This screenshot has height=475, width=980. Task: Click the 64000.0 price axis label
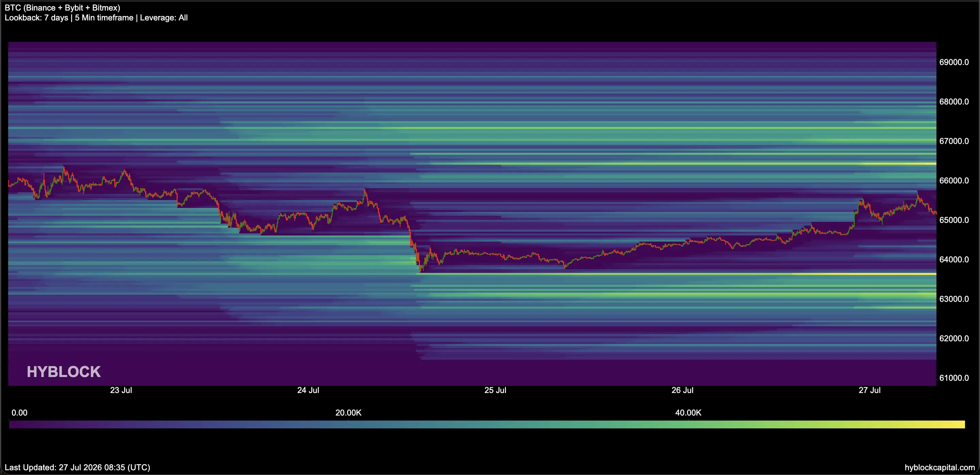[954, 259]
